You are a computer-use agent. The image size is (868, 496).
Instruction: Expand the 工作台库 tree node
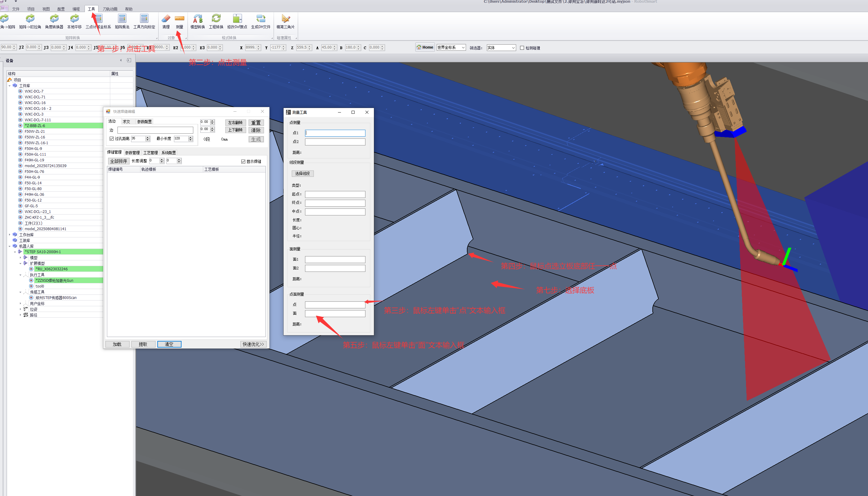pos(10,235)
